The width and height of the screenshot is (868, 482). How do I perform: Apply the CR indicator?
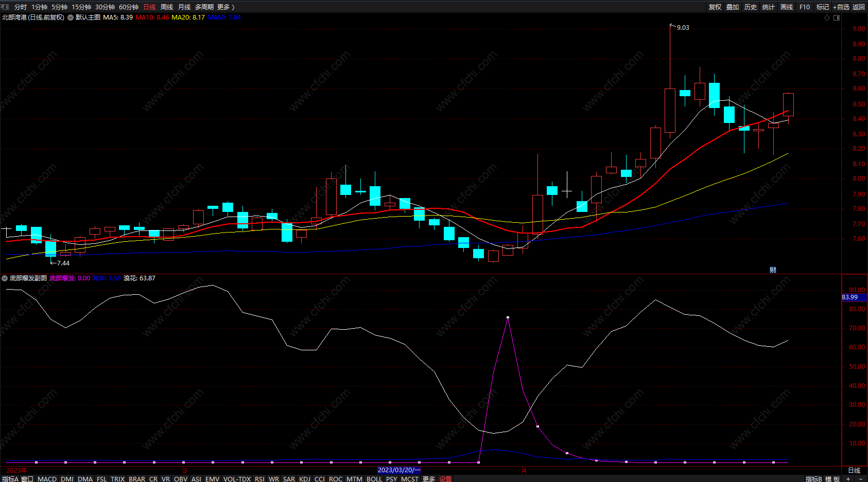click(153, 479)
